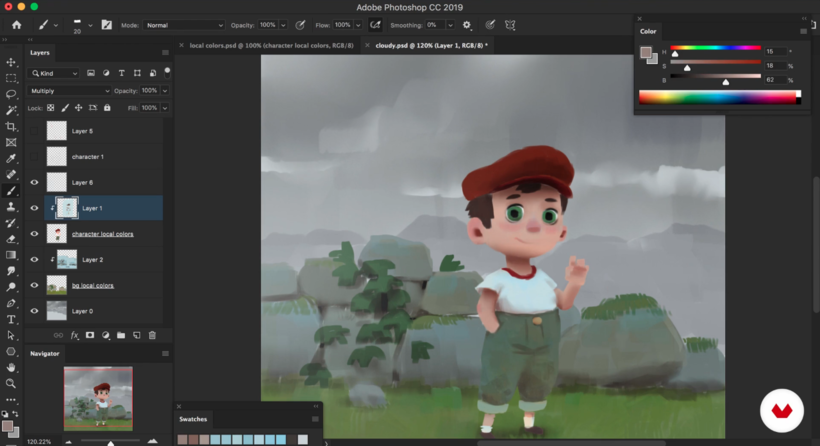This screenshot has width=820, height=446.
Task: Switch to the cloudy.psd document tab
Action: coord(431,45)
